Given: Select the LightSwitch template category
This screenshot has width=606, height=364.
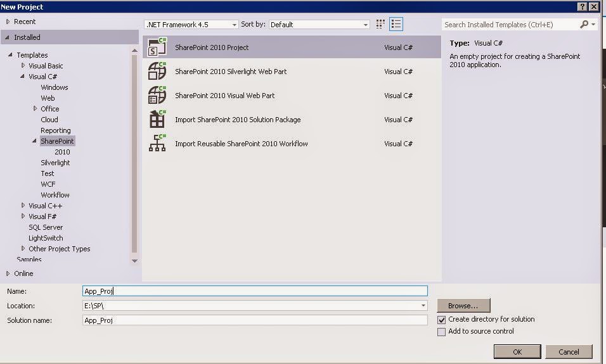Looking at the screenshot, I should (46, 238).
